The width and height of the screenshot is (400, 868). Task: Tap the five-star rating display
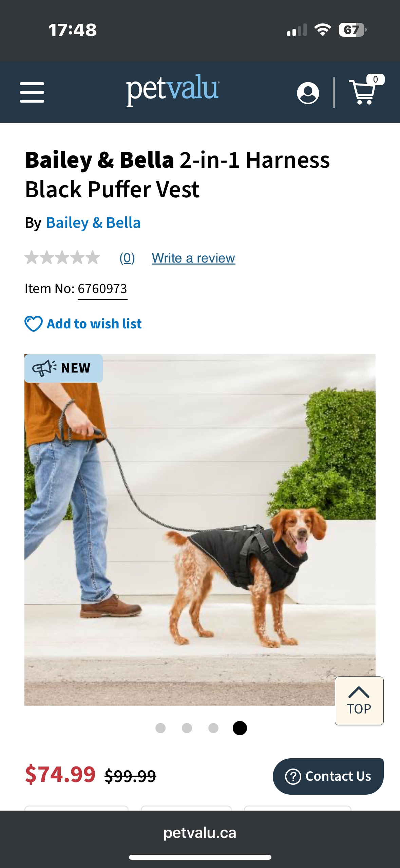62,257
